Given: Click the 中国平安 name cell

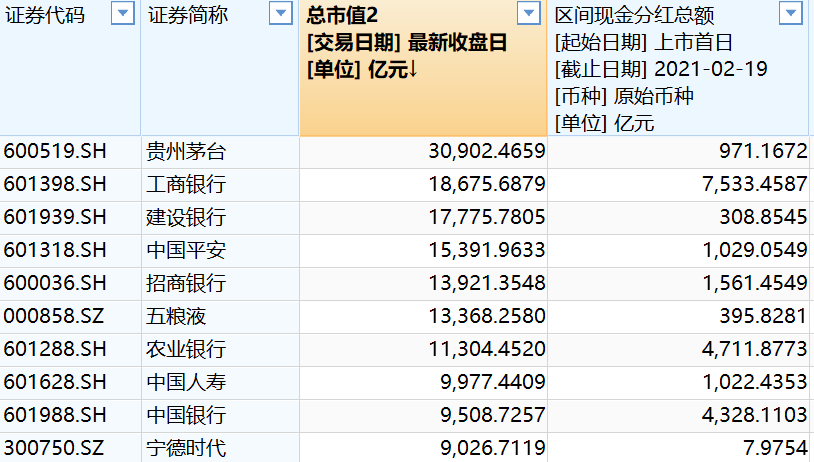Looking at the screenshot, I should tap(220, 250).
